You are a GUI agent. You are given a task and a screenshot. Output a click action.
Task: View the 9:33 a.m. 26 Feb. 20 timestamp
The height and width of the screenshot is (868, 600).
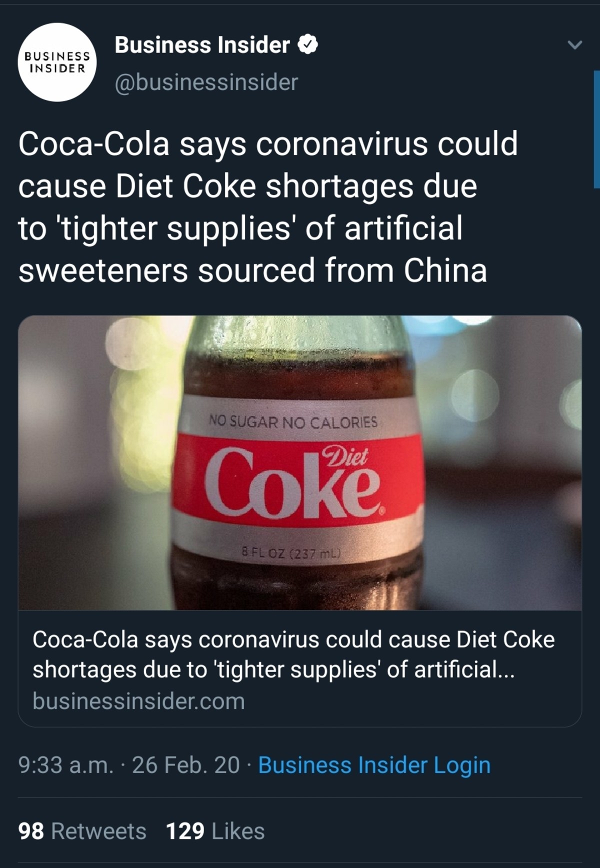pyautogui.click(x=129, y=765)
